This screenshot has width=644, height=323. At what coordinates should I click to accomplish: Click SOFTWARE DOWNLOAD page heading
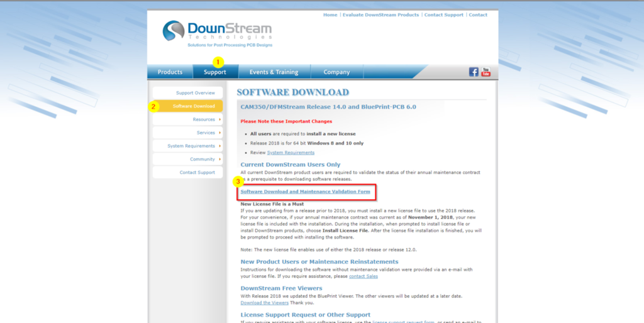(293, 92)
